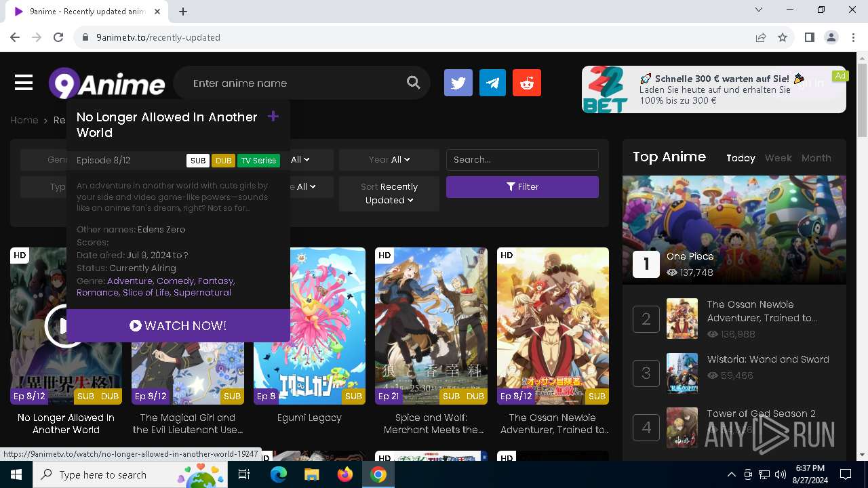
Task: Open Chrome tab search dropdown
Action: (759, 10)
